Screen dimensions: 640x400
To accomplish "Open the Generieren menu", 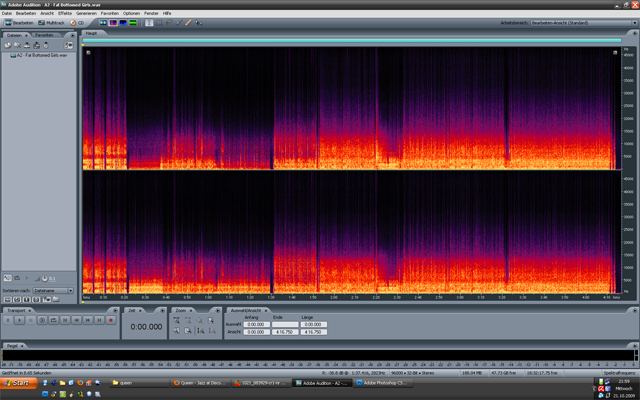I will point(86,13).
